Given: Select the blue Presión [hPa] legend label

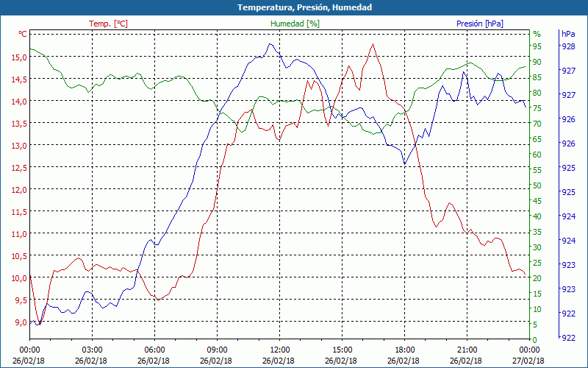Looking at the screenshot, I should tap(480, 24).
